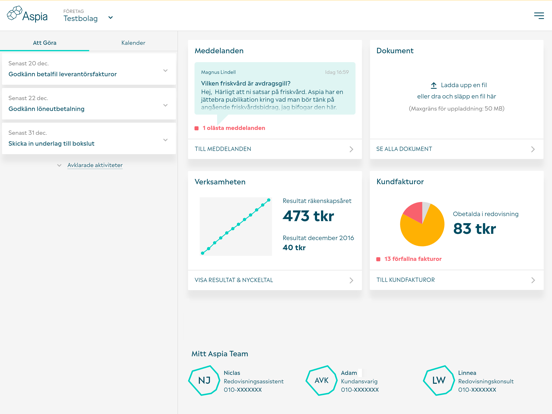The height and width of the screenshot is (414, 552).
Task: Click the Aspia logo
Action: [27, 14]
